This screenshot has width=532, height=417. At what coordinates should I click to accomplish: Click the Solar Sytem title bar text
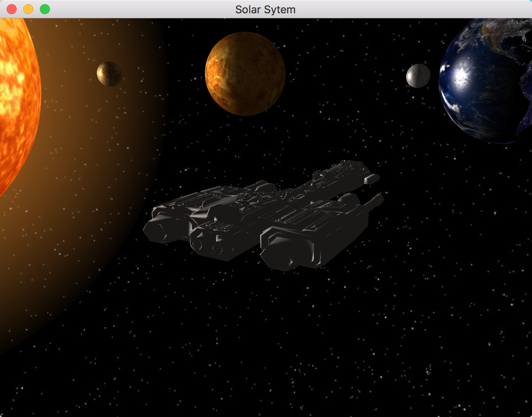266,9
